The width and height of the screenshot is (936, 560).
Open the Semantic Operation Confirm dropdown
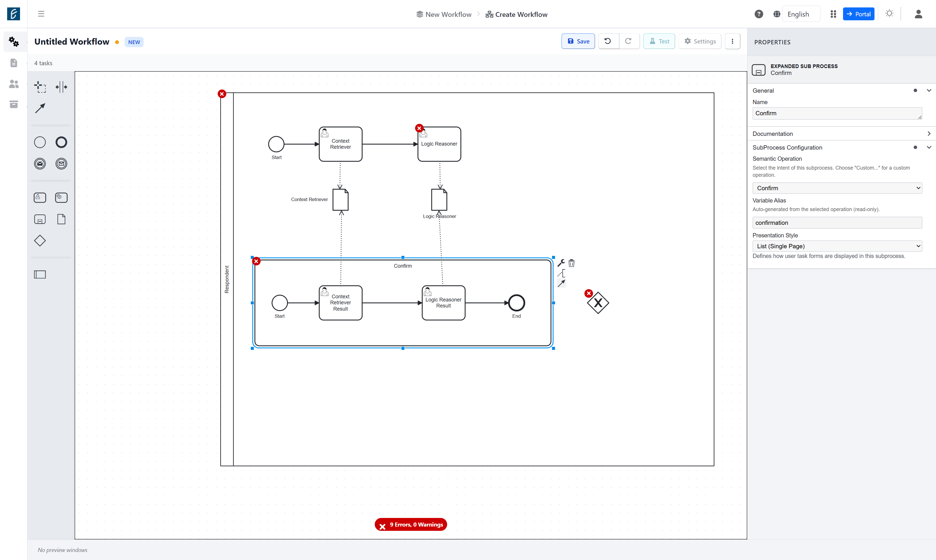[837, 188]
